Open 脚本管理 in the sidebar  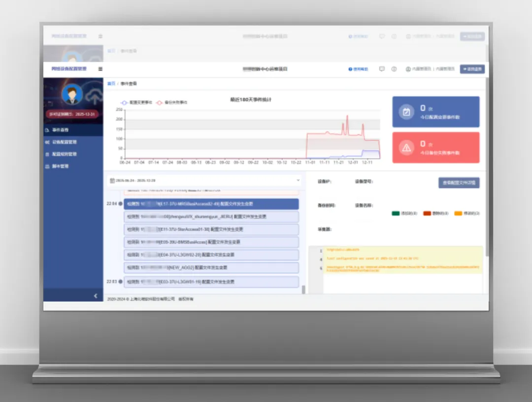click(73, 166)
